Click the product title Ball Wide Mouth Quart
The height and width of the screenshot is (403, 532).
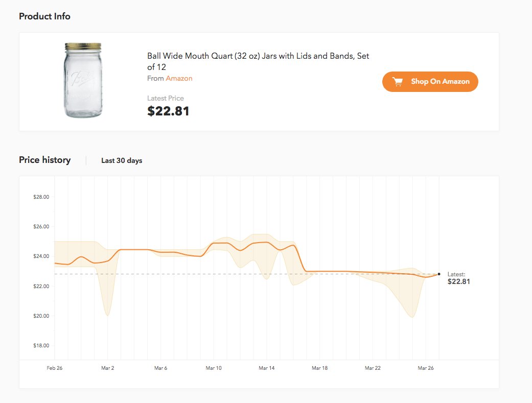pos(258,61)
